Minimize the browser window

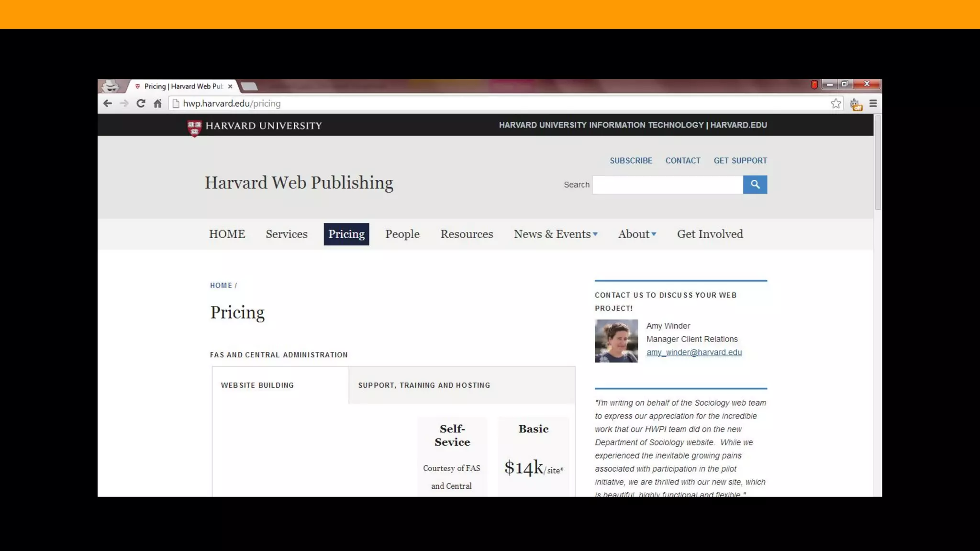(x=830, y=85)
